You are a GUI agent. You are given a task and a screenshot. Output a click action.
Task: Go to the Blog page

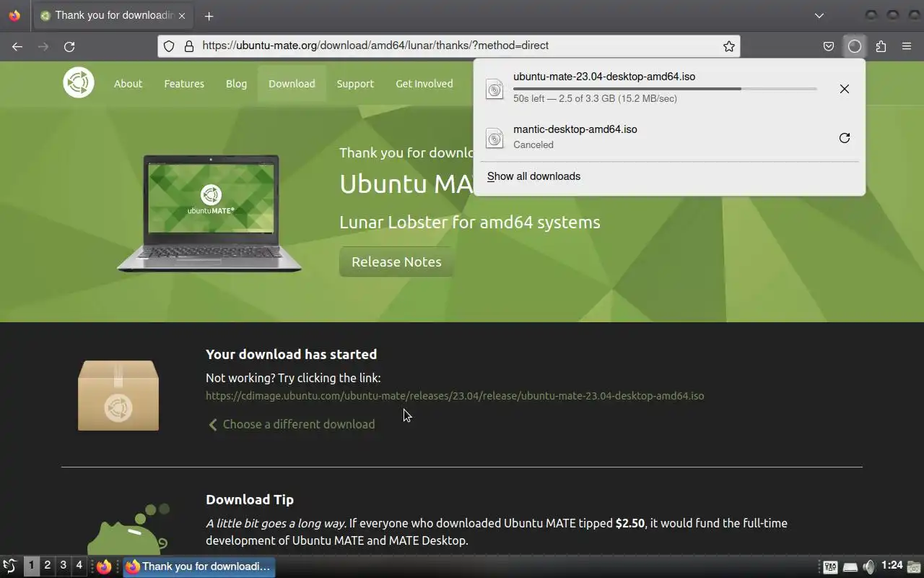tap(236, 84)
